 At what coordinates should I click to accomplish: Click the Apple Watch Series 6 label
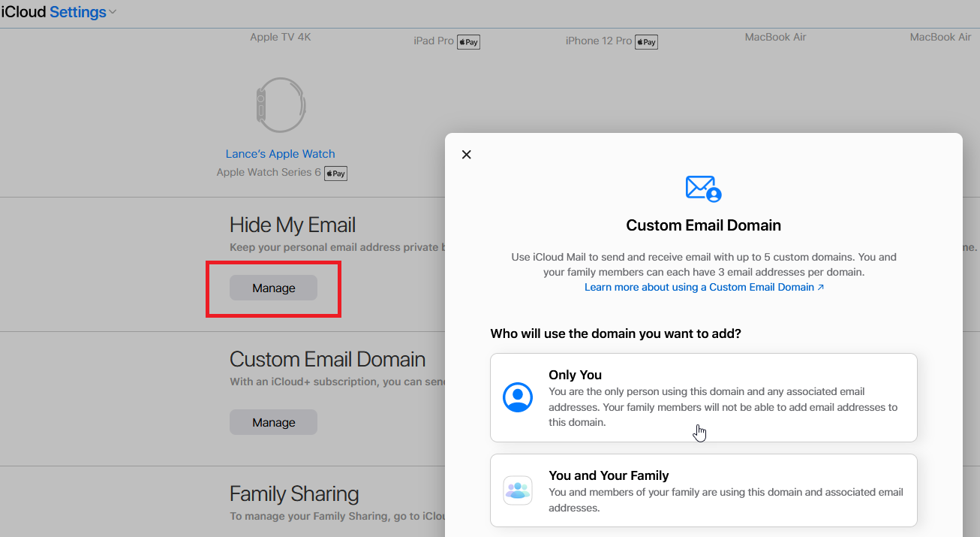pyautogui.click(x=269, y=173)
